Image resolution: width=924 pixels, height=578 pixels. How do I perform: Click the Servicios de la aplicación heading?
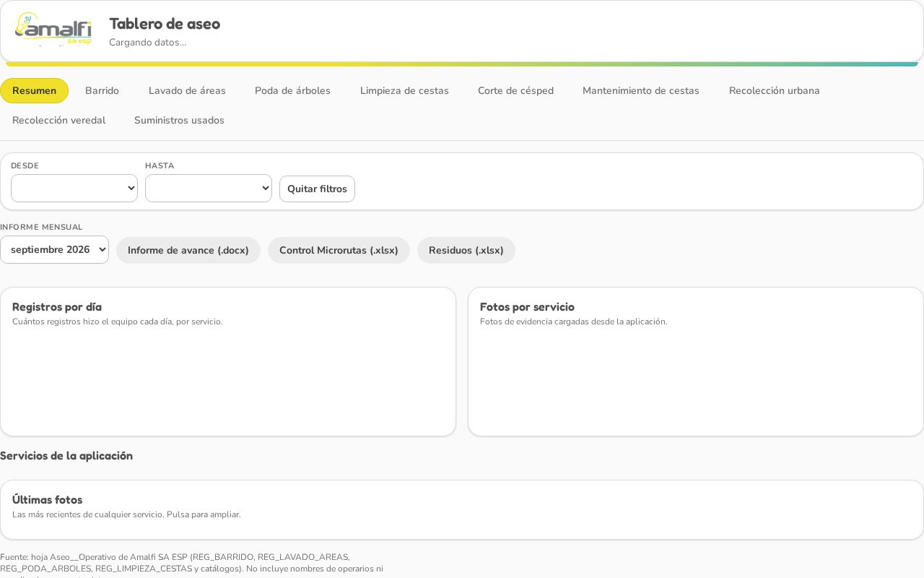tap(66, 456)
